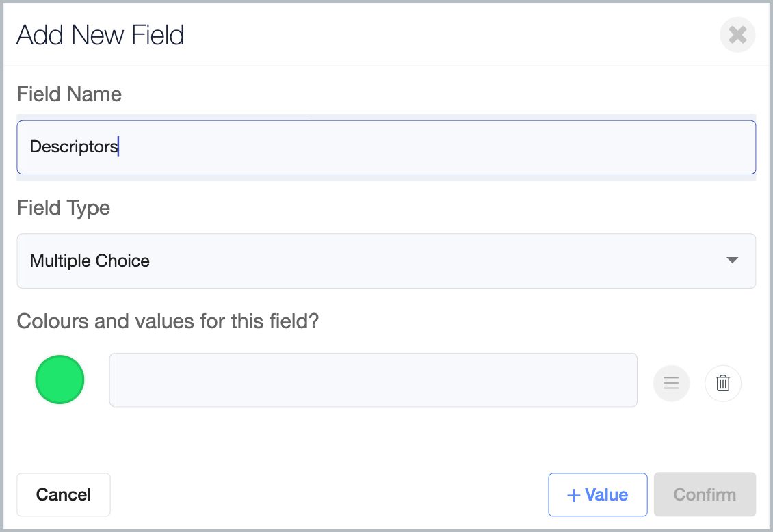Click the plus icon in the Value button
Viewport: 773px width, 532px height.
pos(574,495)
